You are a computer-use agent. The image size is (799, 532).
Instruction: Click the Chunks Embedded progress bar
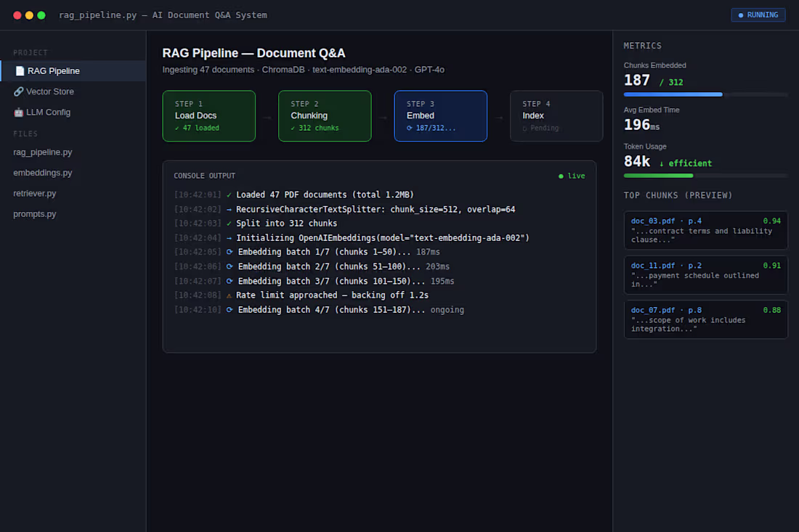click(x=706, y=94)
